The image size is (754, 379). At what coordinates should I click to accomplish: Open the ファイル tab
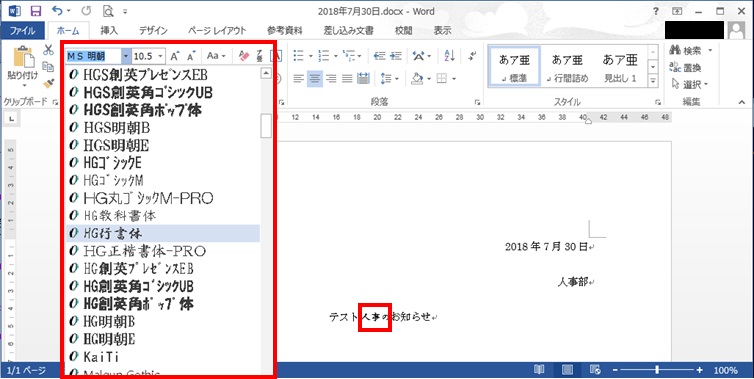pos(23,30)
